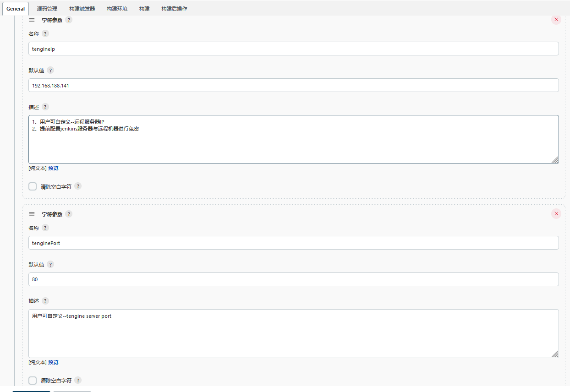Focus the tengineIp name field
This screenshot has height=392, width=570.
click(x=293, y=49)
